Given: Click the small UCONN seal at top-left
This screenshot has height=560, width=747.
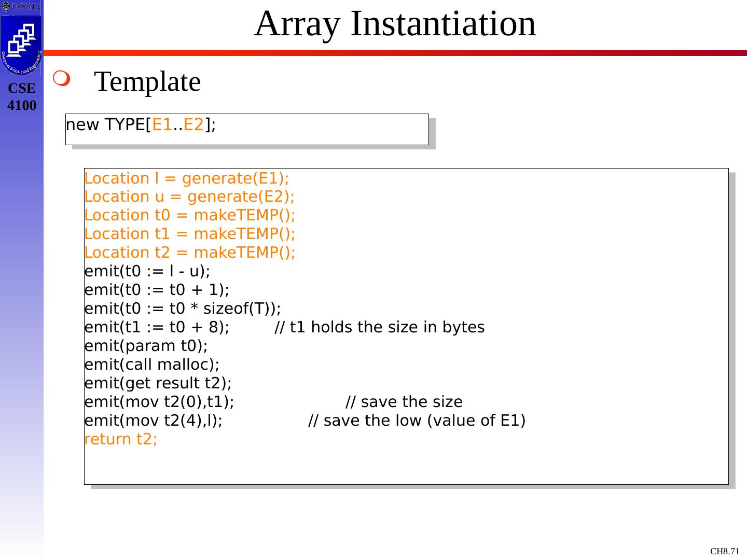Looking at the screenshot, I should [x=21, y=7].
